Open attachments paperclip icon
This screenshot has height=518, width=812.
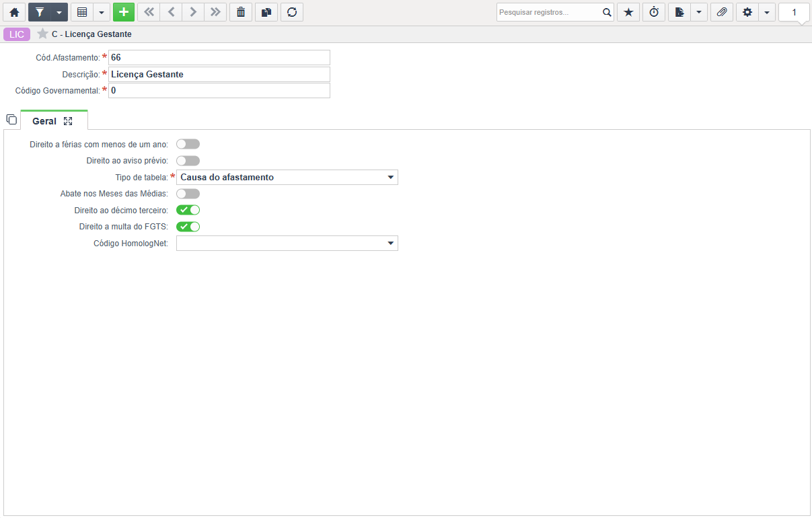click(x=722, y=12)
